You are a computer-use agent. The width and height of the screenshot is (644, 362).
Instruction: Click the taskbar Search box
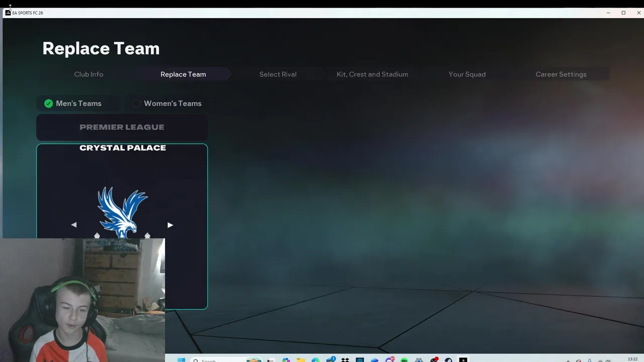coord(227,359)
